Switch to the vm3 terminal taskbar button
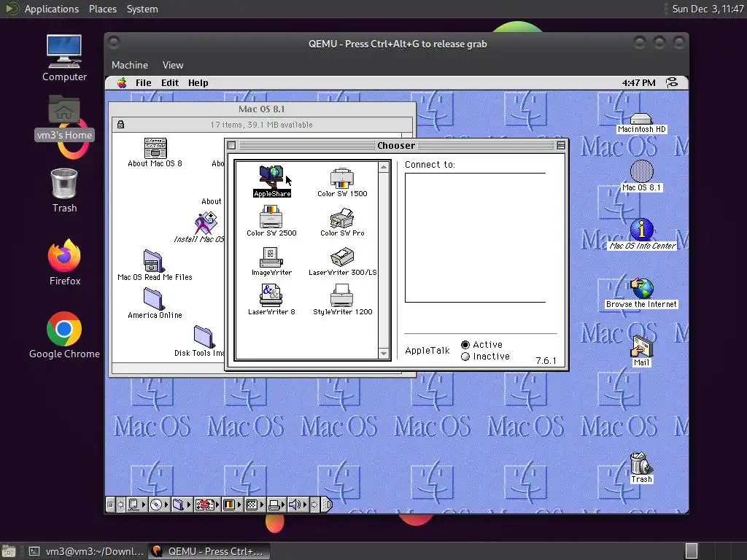This screenshot has height=560, width=747. [x=86, y=551]
